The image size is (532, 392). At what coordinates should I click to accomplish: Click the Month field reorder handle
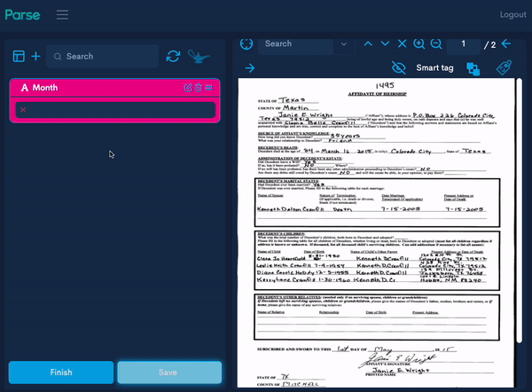[x=209, y=88]
